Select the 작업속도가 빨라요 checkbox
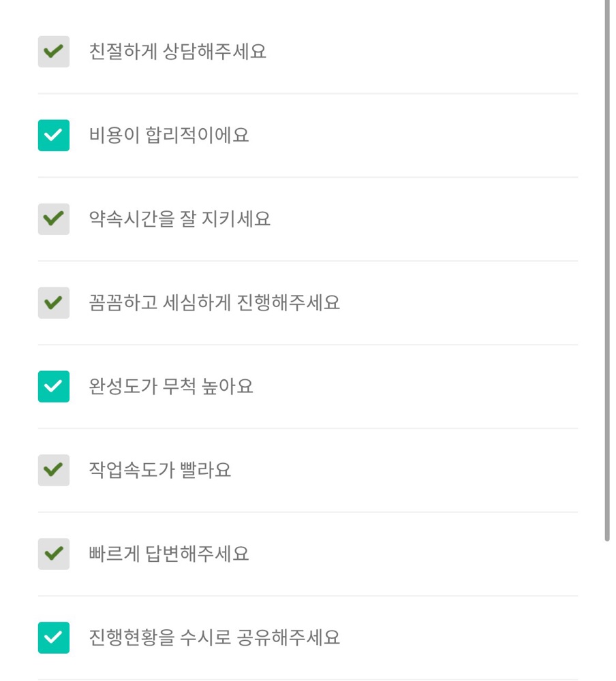Screen dimensions: 616x681 [x=53, y=471]
